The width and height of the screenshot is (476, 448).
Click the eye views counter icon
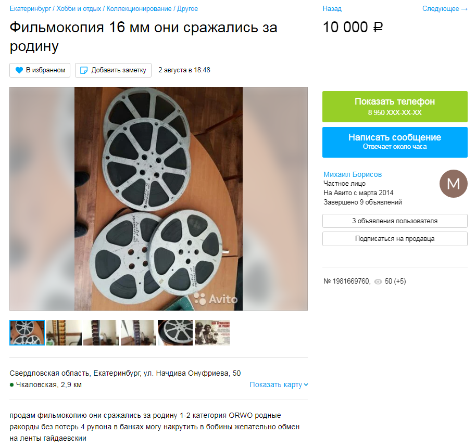point(378,281)
